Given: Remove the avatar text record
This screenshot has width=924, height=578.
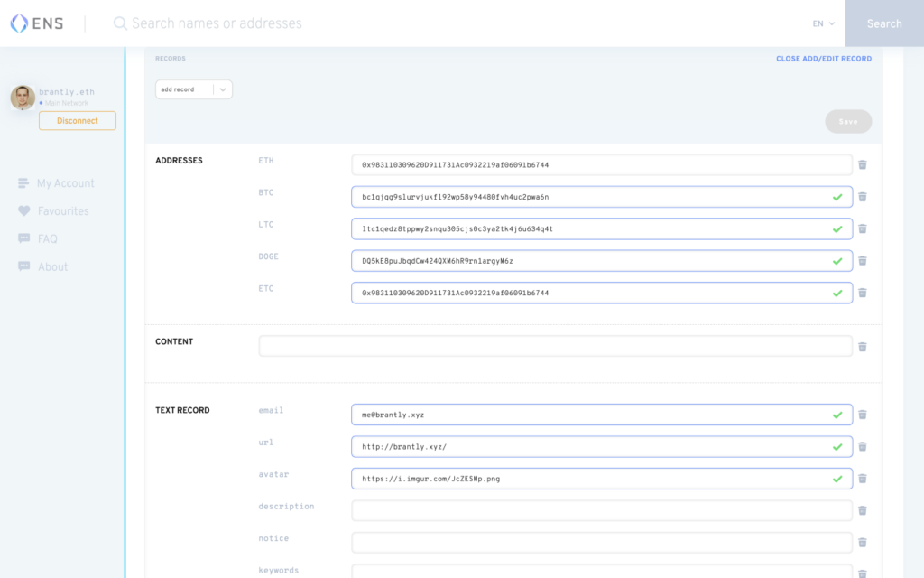Looking at the screenshot, I should click(x=862, y=479).
